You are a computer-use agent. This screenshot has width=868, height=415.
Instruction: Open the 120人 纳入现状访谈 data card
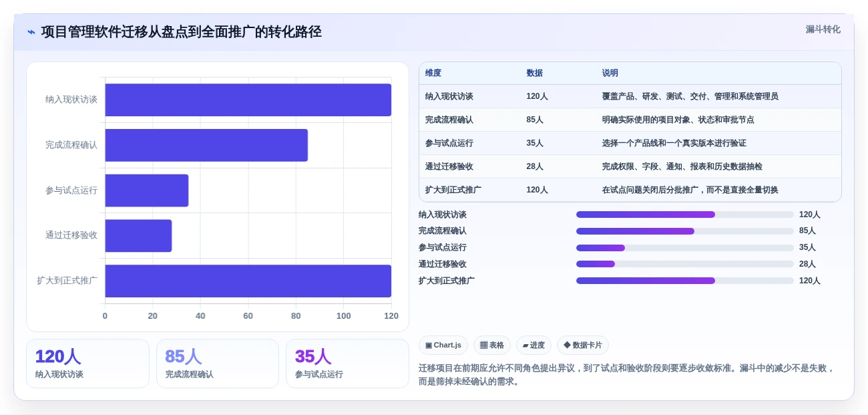click(x=87, y=364)
